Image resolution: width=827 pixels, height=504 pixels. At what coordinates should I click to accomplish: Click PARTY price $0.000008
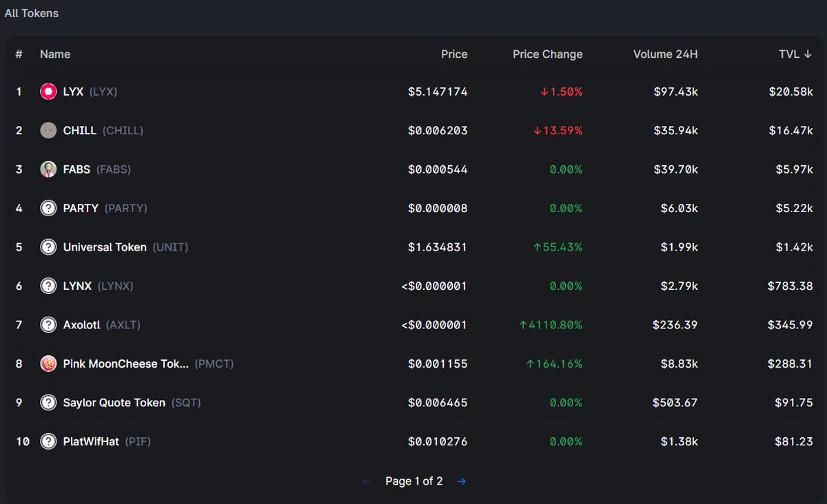pos(438,208)
